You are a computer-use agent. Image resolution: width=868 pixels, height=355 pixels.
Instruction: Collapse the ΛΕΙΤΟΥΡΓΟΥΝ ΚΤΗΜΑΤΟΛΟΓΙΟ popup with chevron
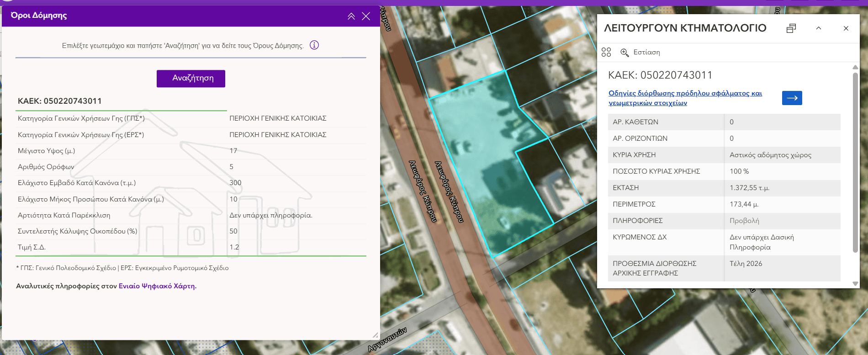819,28
